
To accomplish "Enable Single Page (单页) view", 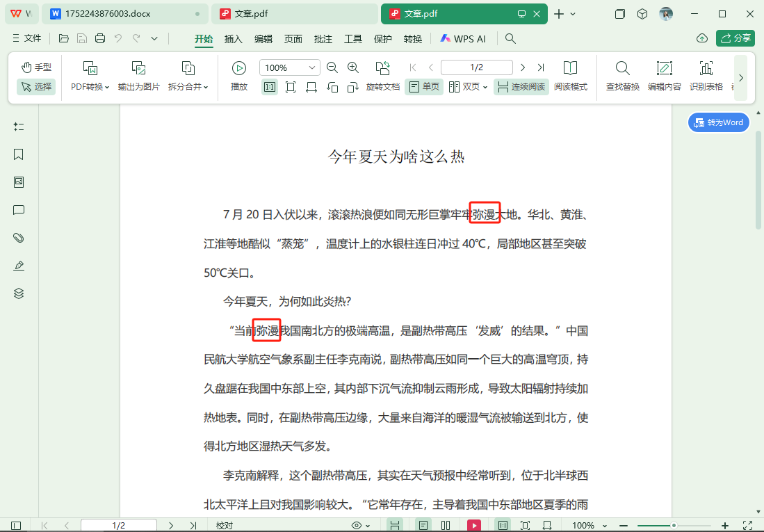I will [424, 87].
